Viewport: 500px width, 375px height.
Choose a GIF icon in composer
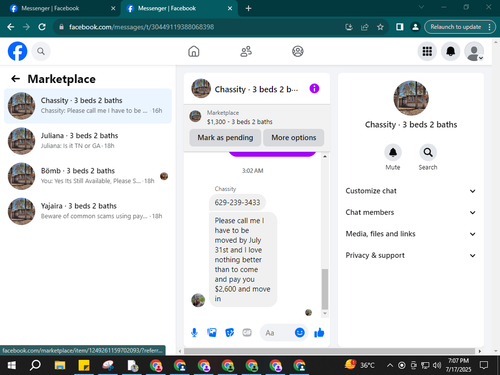click(247, 333)
